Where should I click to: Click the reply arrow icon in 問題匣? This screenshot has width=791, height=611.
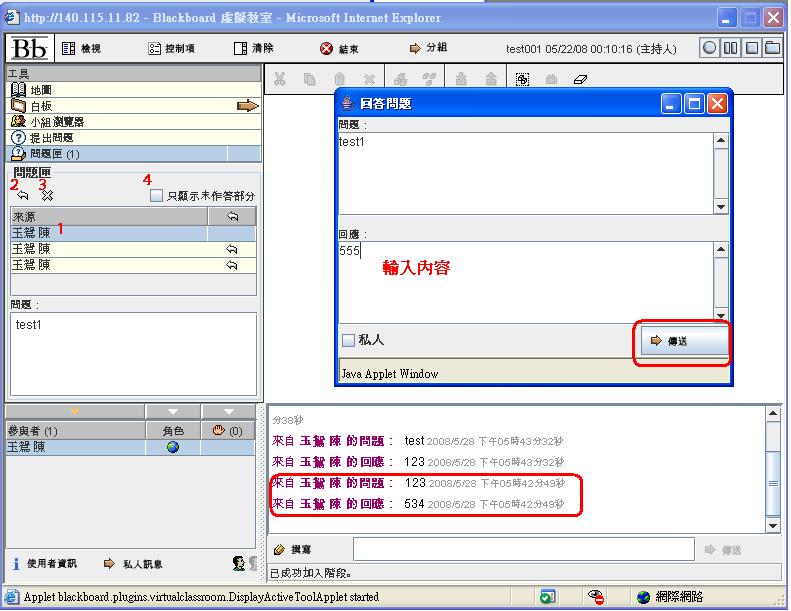pyautogui.click(x=22, y=197)
